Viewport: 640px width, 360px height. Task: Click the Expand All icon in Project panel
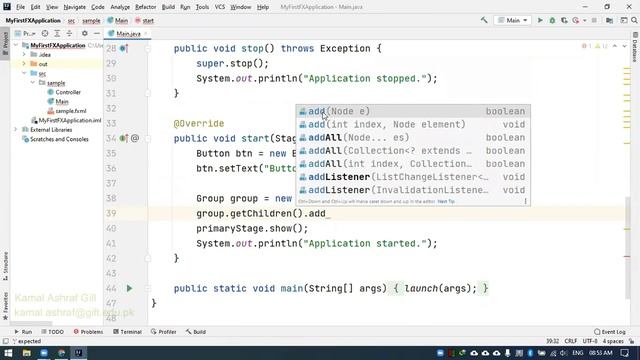57,33
